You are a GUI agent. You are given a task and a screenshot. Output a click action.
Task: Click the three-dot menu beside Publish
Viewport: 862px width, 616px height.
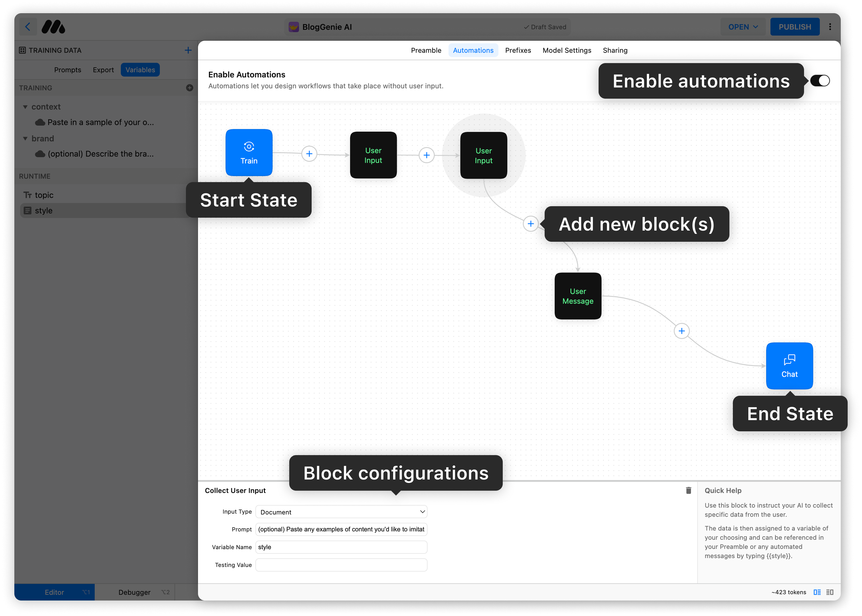click(x=830, y=27)
